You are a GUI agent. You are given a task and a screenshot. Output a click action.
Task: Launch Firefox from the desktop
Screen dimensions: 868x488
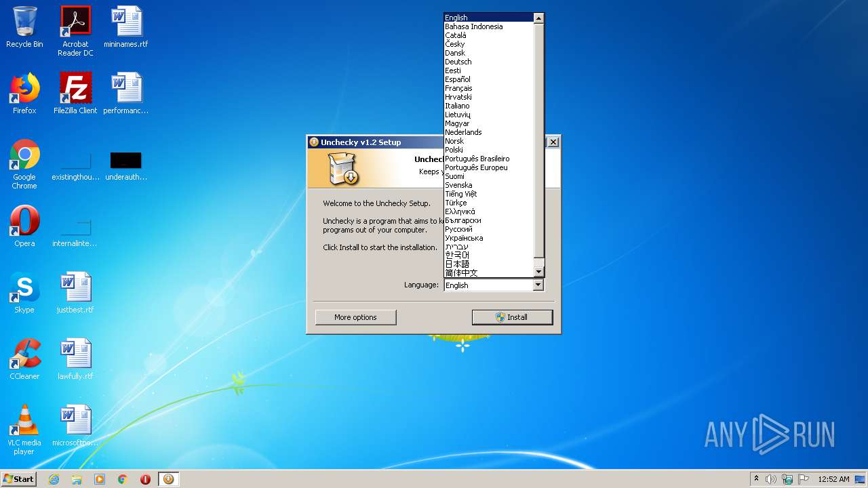pyautogui.click(x=24, y=94)
